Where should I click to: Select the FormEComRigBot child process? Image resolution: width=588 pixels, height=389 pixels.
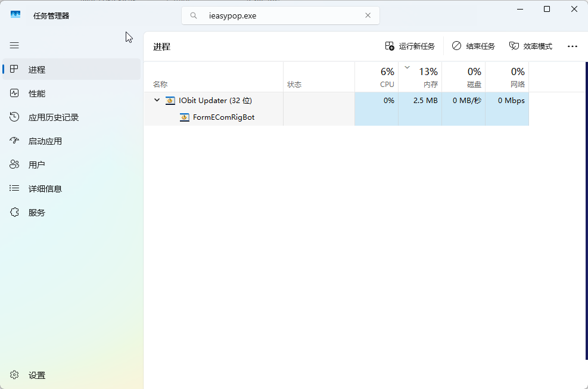click(223, 117)
